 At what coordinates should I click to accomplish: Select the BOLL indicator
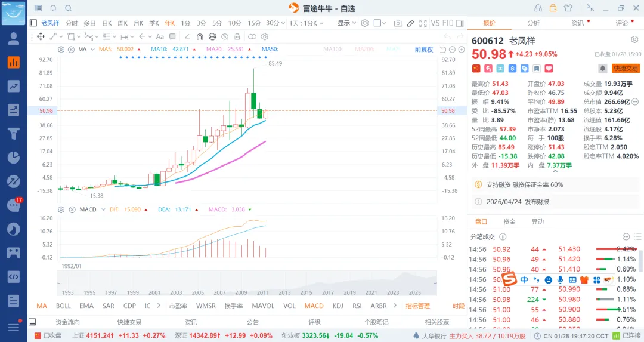pyautogui.click(x=63, y=306)
